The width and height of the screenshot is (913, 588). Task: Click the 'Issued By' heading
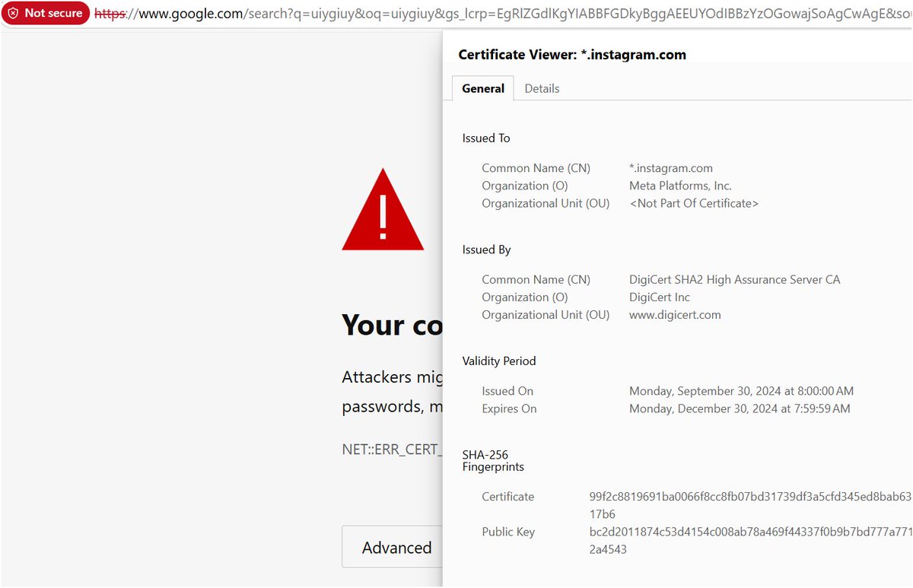[486, 250]
